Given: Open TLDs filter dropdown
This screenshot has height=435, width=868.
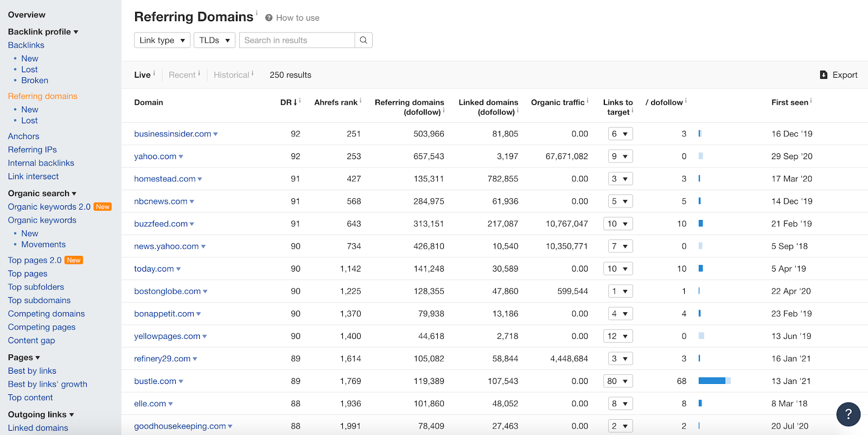Looking at the screenshot, I should coord(215,40).
